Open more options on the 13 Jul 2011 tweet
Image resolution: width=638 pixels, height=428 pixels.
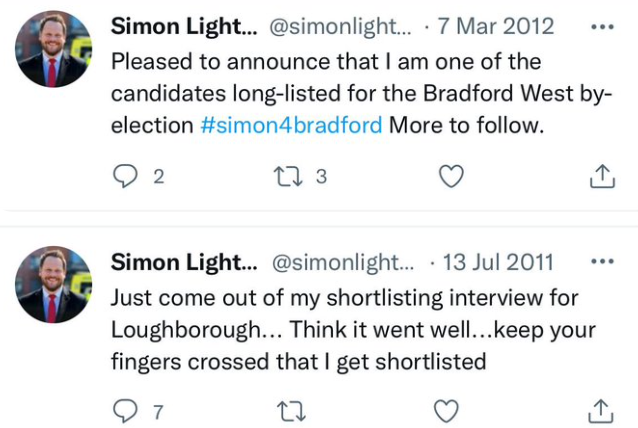(601, 262)
